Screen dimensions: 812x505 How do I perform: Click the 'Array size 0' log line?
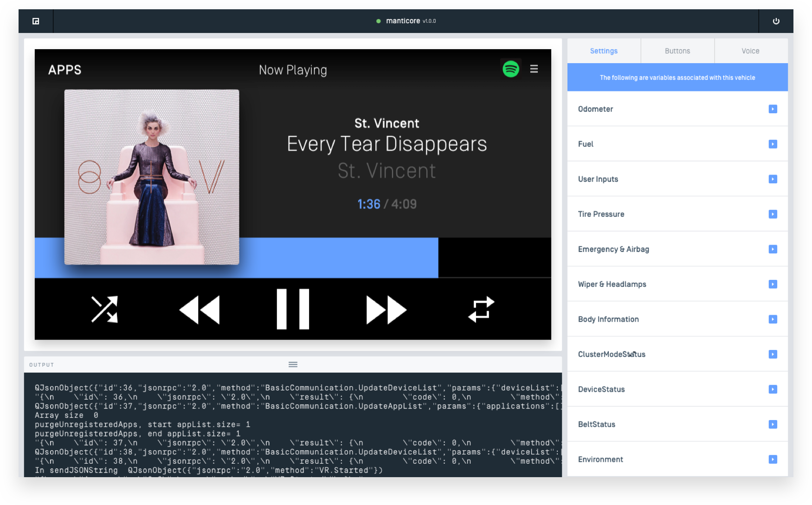66,415
